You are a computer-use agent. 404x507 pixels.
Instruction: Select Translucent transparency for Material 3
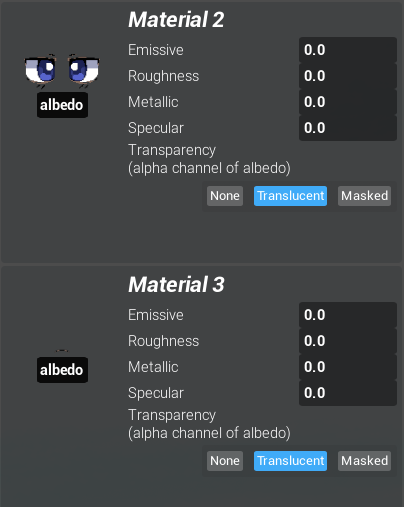(290, 461)
